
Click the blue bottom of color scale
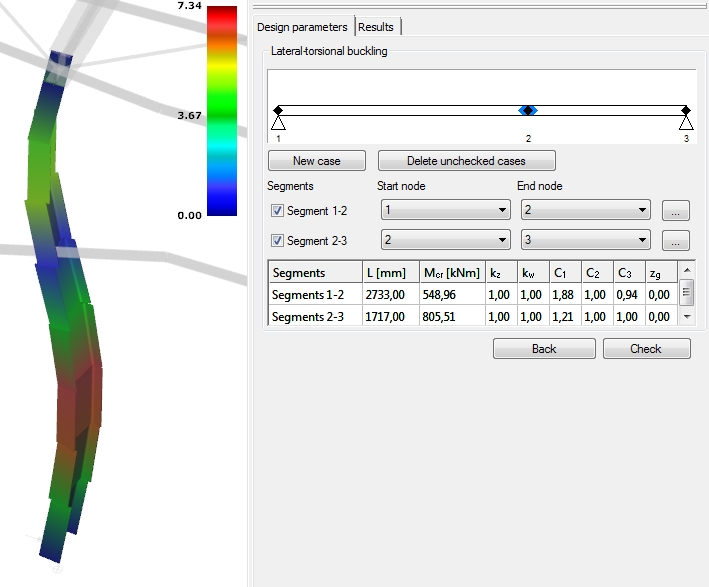(222, 201)
